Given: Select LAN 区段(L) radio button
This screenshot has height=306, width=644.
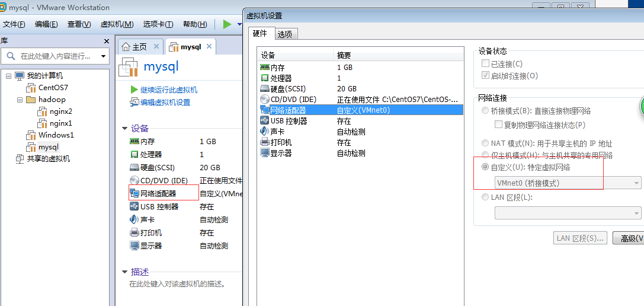Looking at the screenshot, I should click(485, 197).
